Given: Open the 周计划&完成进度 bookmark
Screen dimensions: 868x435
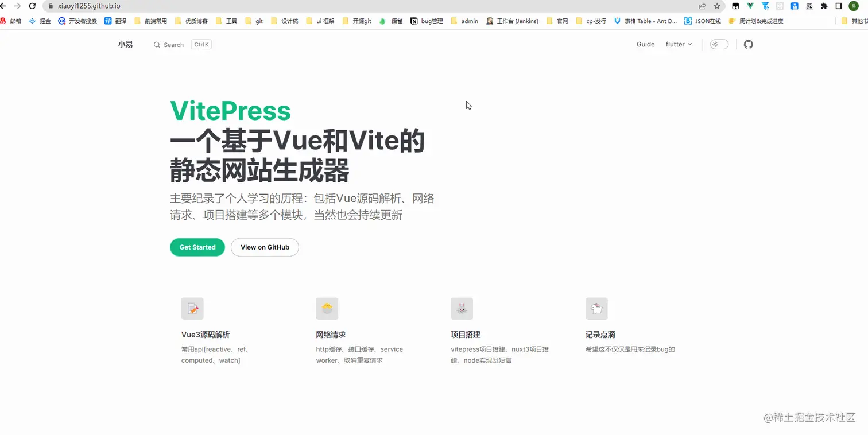Looking at the screenshot, I should (755, 21).
